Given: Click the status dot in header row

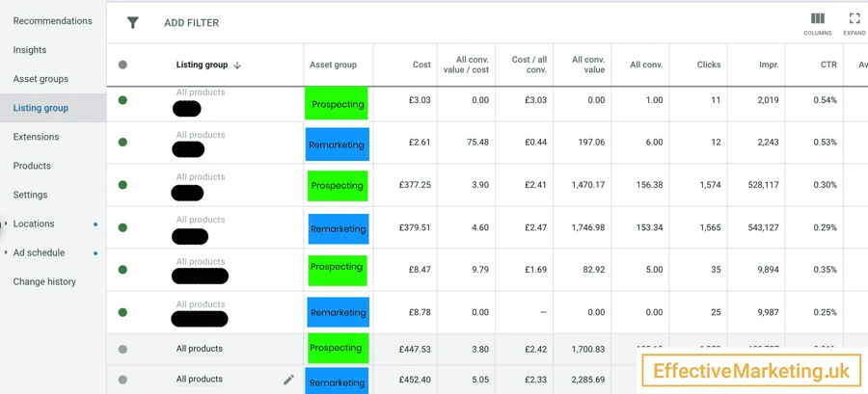Looking at the screenshot, I should 122,66.
